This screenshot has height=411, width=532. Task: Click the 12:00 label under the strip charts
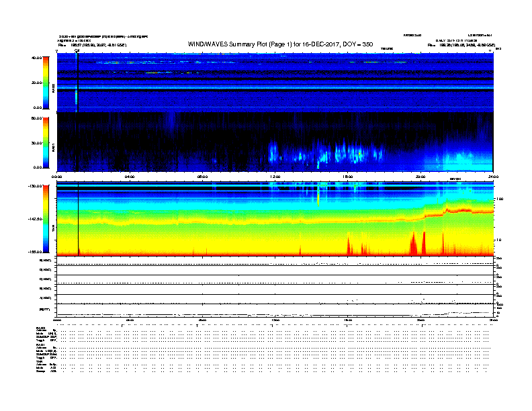coord(275,320)
